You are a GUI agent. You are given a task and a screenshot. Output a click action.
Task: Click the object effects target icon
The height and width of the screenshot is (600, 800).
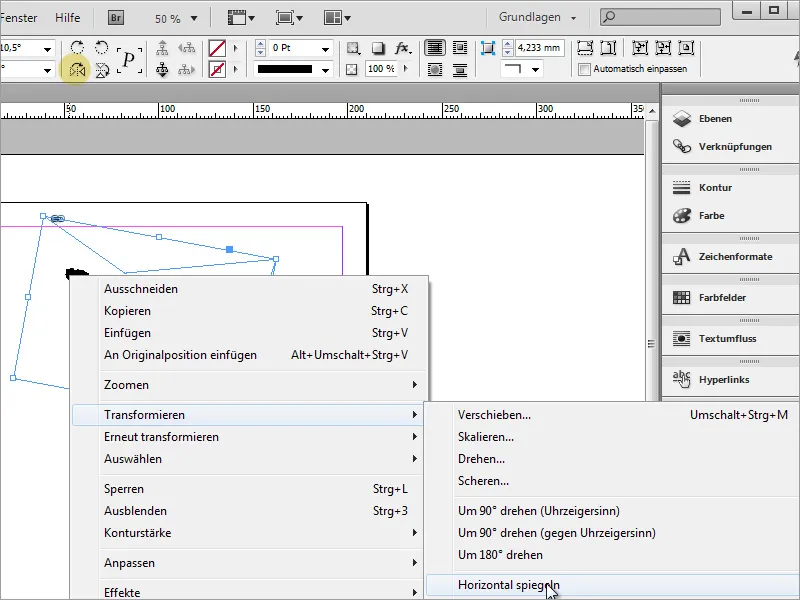(353, 48)
